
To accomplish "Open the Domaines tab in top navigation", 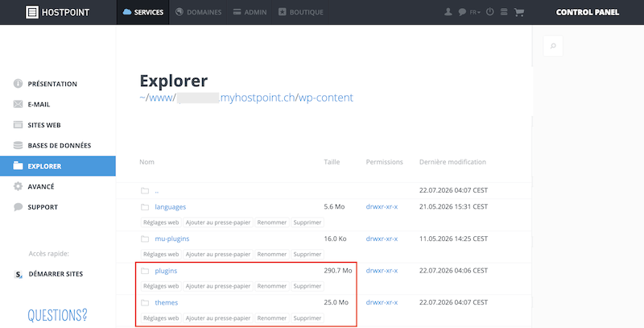I will coord(198,12).
